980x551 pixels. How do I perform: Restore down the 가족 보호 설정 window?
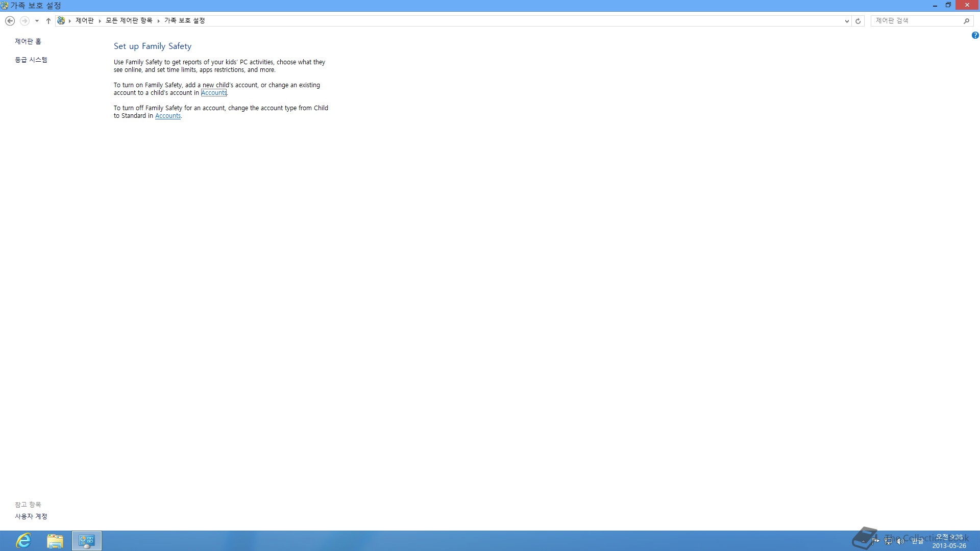click(x=948, y=5)
